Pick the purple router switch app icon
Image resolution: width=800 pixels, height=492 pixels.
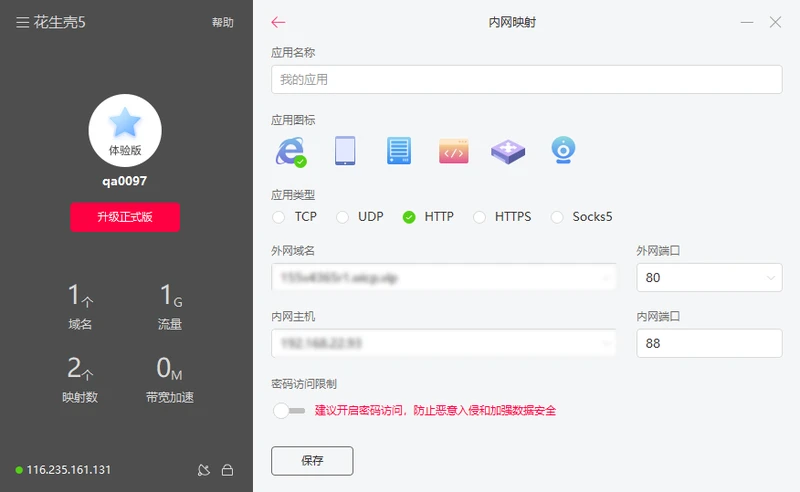click(508, 152)
